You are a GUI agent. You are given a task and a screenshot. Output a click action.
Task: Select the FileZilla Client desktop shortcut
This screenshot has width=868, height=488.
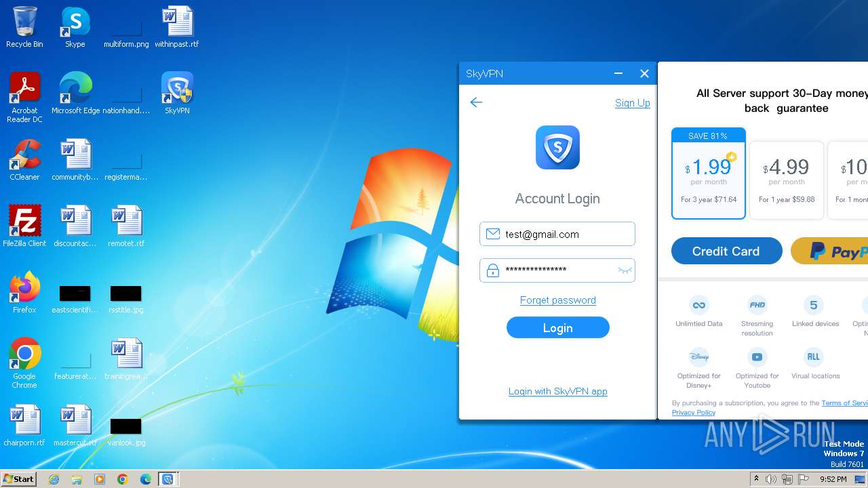24,226
